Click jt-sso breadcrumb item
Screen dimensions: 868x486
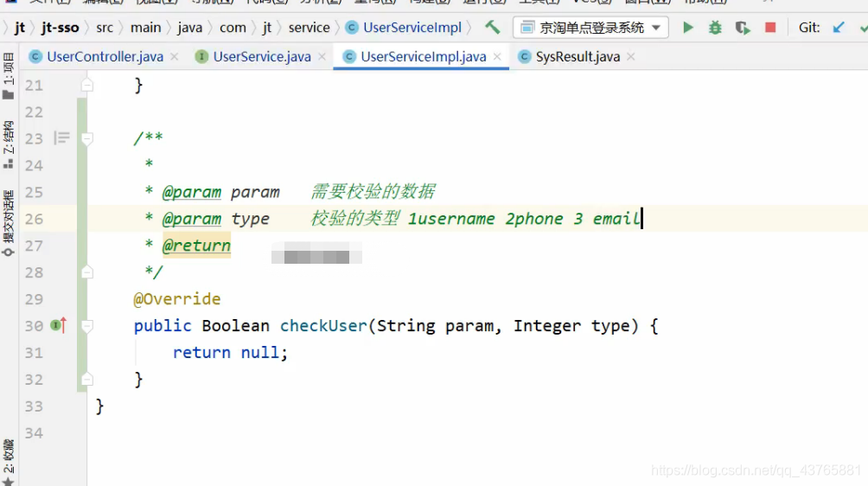point(60,27)
